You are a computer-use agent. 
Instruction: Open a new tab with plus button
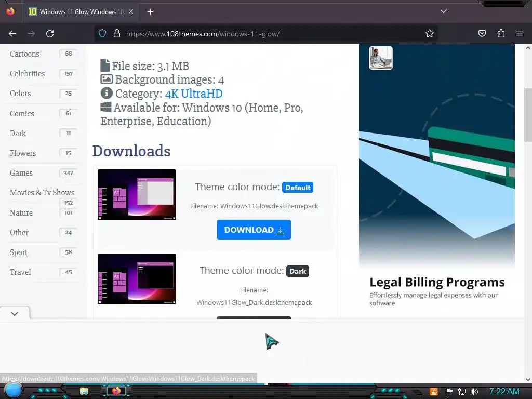pyautogui.click(x=150, y=12)
